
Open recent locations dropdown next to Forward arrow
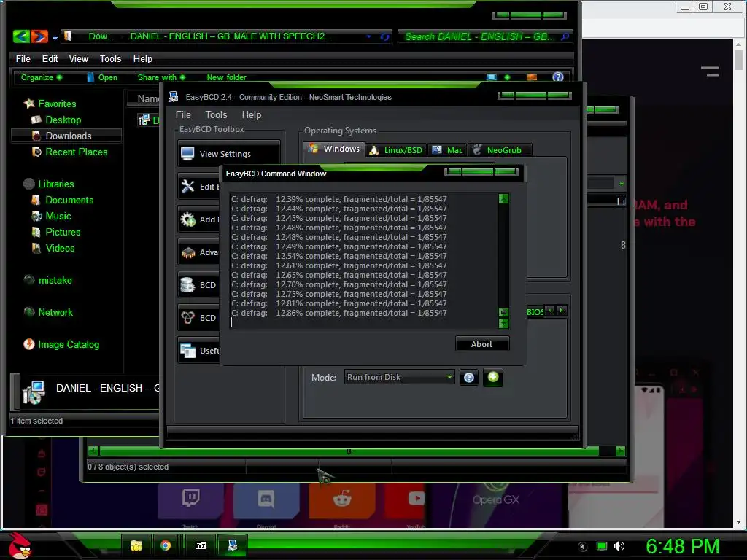pos(55,38)
